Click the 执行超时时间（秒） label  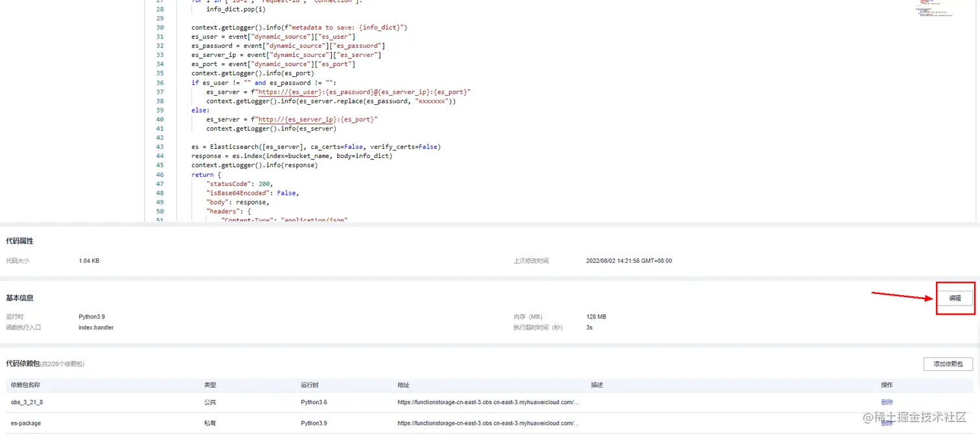[539, 328]
